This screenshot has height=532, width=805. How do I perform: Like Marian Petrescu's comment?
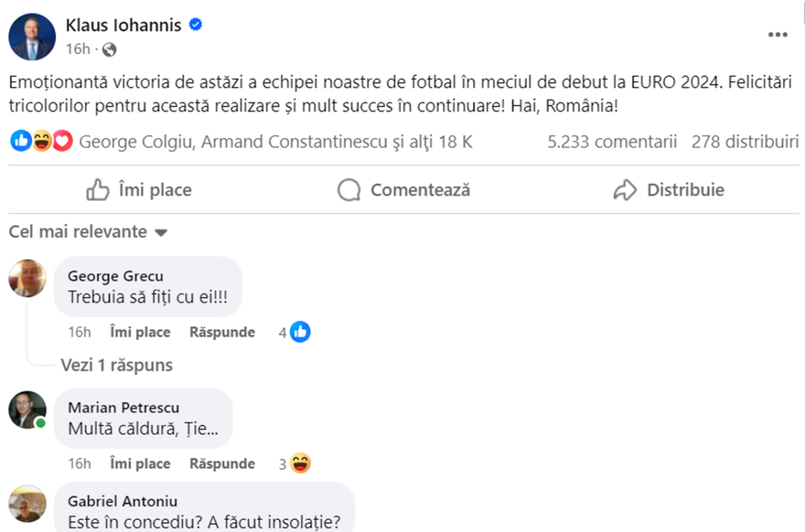(140, 464)
